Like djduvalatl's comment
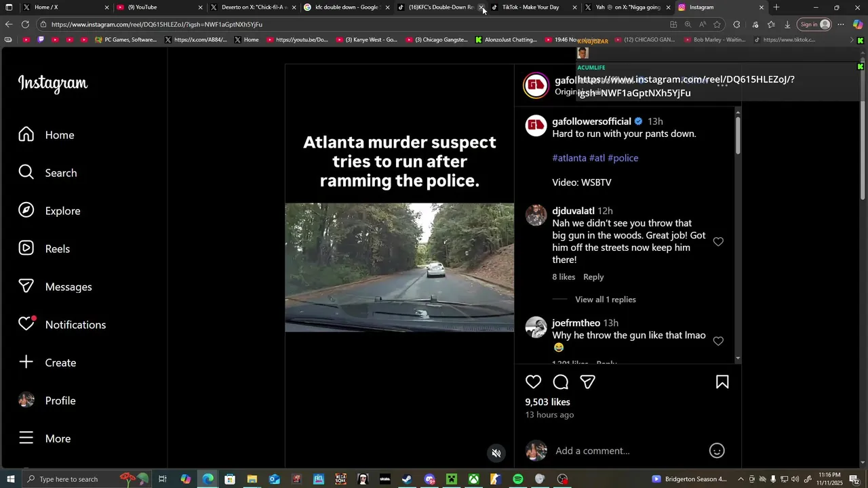 click(718, 242)
